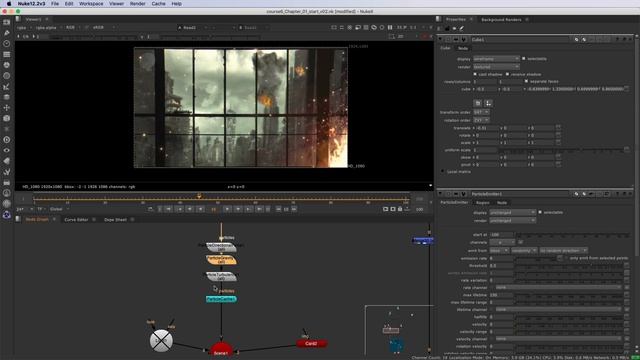Open the Transform nodes toolbar icon
This screenshot has width=640, height=360.
7,107
